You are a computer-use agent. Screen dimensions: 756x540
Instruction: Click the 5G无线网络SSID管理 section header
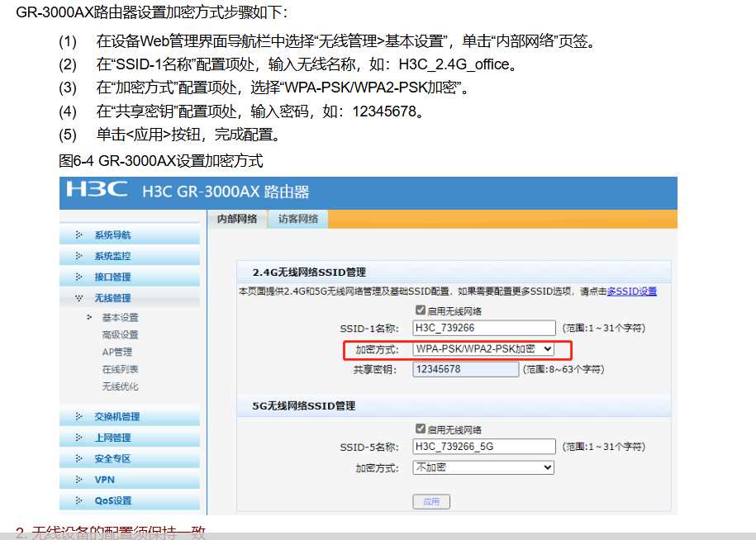pyautogui.click(x=304, y=406)
